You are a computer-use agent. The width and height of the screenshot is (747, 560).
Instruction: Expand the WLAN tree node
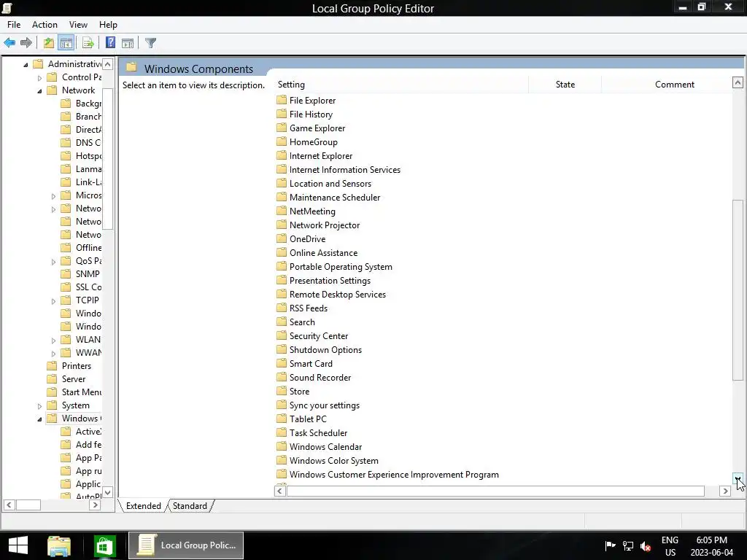pyautogui.click(x=53, y=341)
